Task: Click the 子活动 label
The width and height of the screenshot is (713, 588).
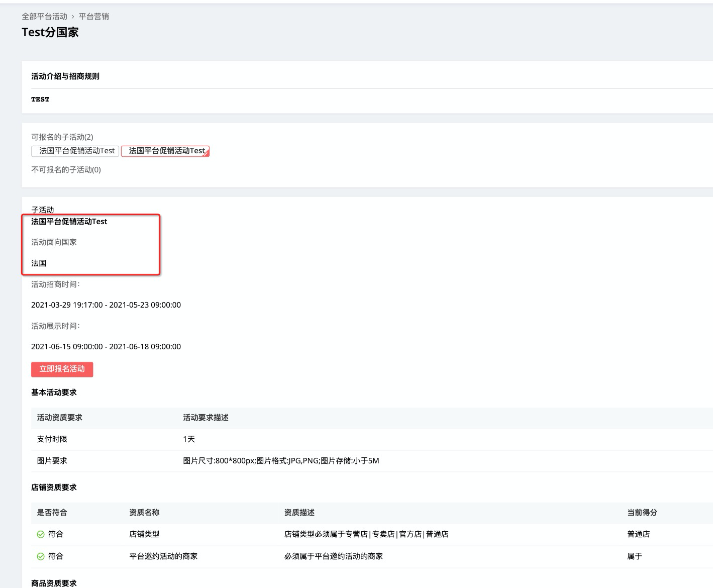Action: 42,210
